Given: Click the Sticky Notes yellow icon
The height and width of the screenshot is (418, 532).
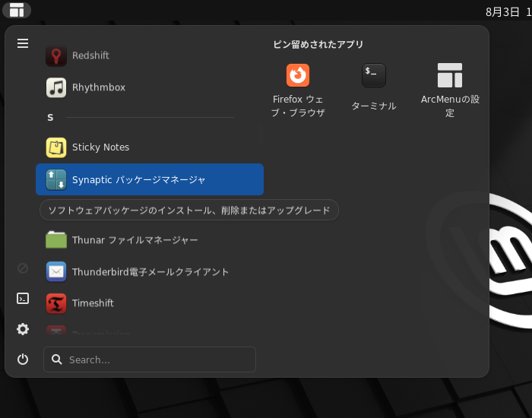Looking at the screenshot, I should tap(56, 147).
